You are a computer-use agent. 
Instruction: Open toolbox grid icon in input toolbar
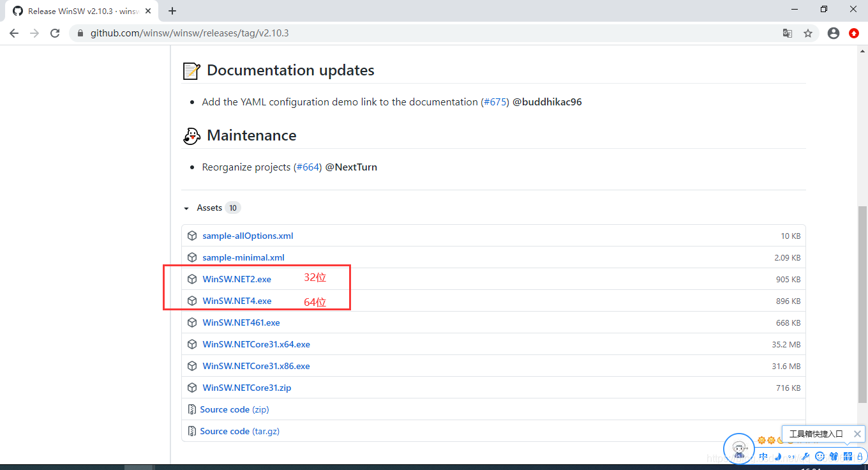[848, 456]
